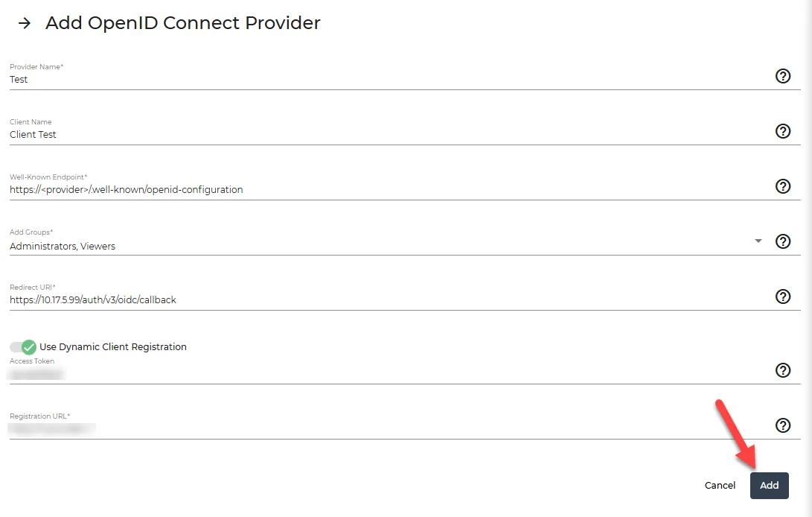Image resolution: width=812 pixels, height=517 pixels.
Task: Click the Cancel button
Action: 720,486
